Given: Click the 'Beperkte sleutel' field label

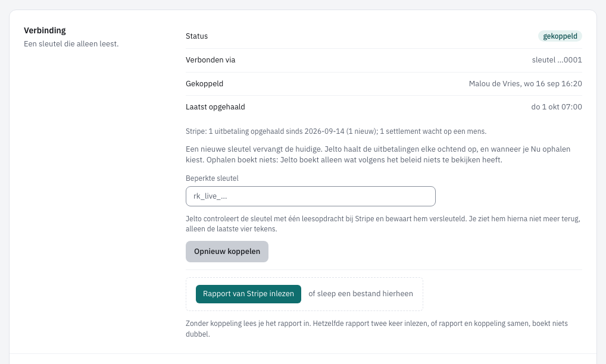Looking at the screenshot, I should pos(212,178).
